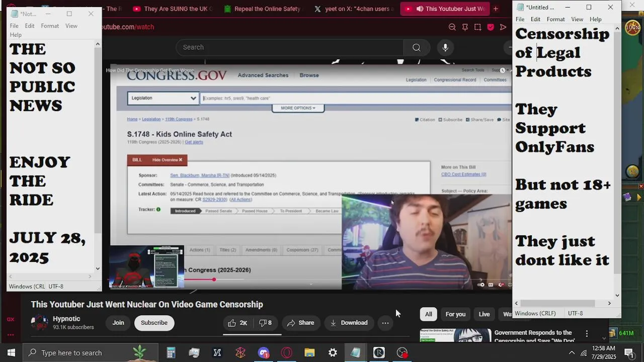This screenshot has height=362, width=644.
Task: Open Edit menu in Untitled Notepad window
Action: [535, 19]
